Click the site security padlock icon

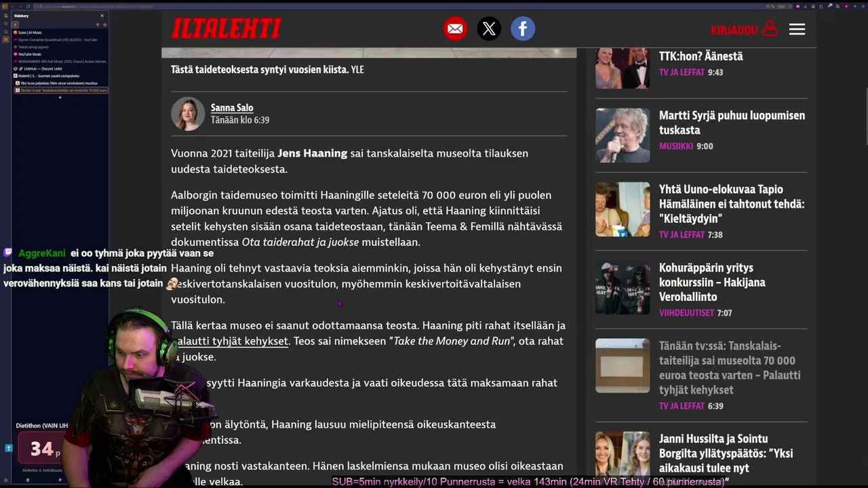[x=41, y=6]
